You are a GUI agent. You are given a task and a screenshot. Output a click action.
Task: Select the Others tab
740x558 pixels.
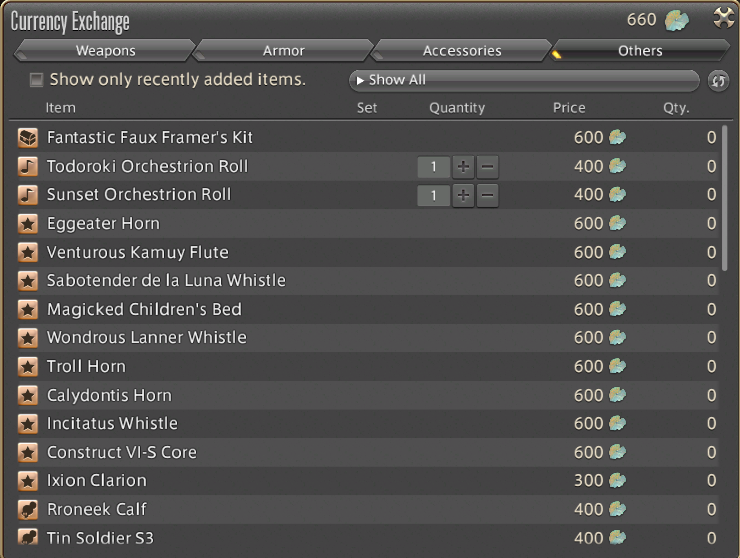click(640, 51)
